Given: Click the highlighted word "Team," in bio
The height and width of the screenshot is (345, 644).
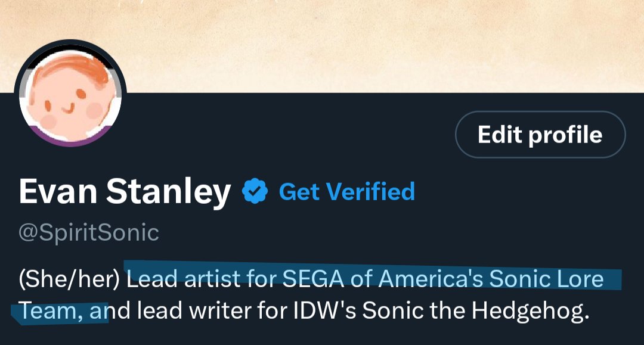Looking at the screenshot, I should pyautogui.click(x=47, y=311).
